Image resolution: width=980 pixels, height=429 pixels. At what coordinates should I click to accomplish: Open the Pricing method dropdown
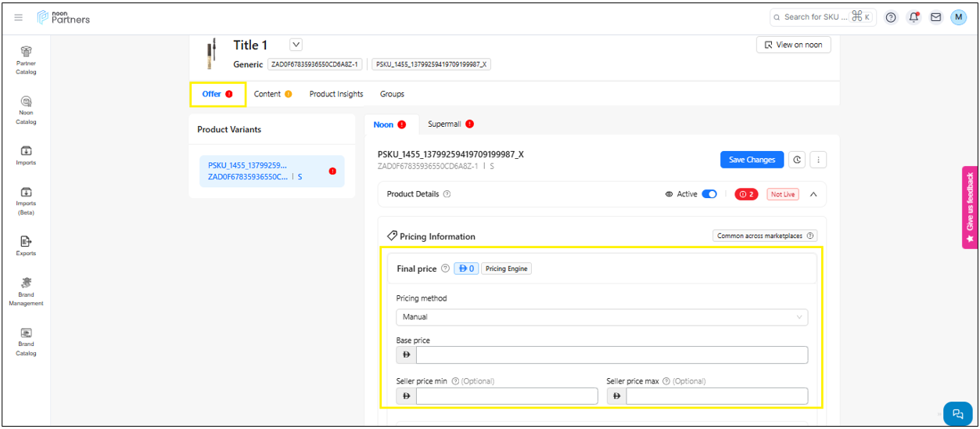[601, 317]
